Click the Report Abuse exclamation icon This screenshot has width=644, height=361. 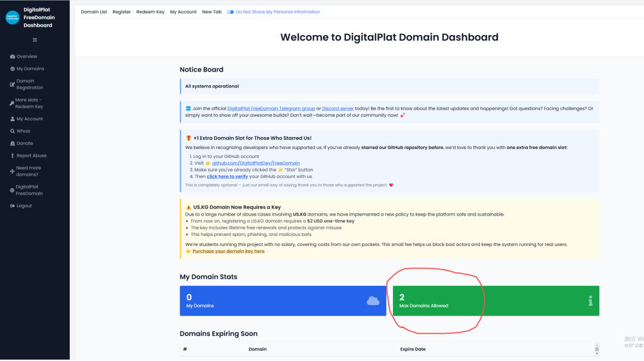(13, 156)
